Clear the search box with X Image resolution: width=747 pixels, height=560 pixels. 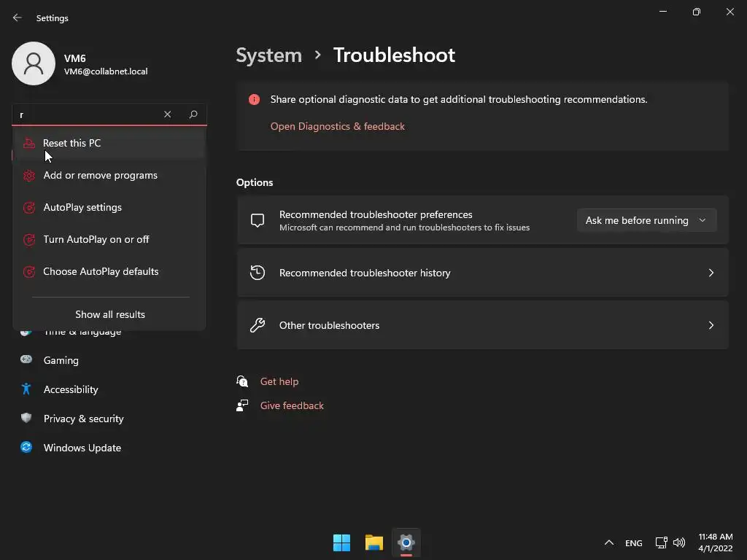click(x=167, y=114)
